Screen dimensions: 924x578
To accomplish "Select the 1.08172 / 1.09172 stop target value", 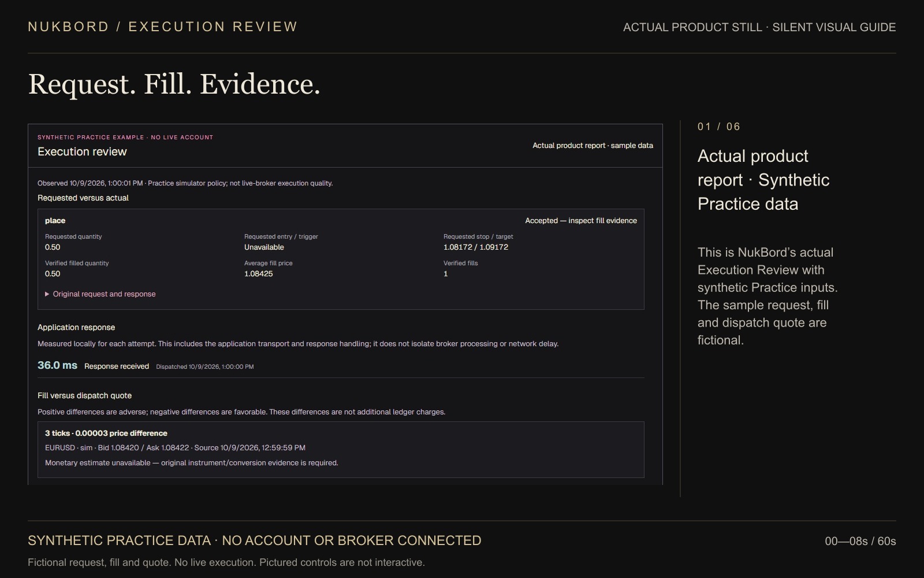I will [x=476, y=247].
